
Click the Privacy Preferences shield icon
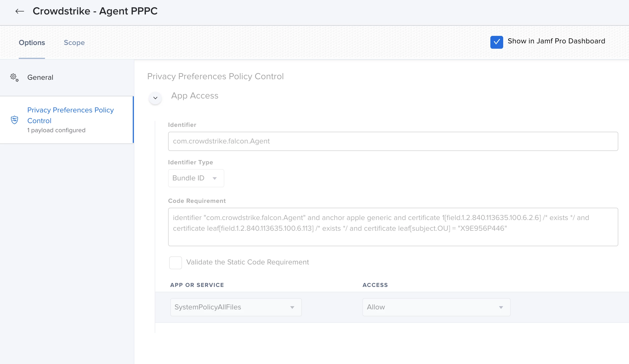[14, 120]
